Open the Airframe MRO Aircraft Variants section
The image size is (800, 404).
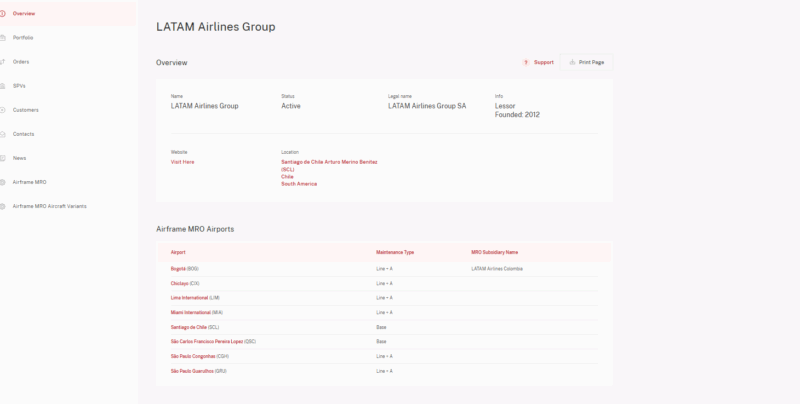[49, 206]
